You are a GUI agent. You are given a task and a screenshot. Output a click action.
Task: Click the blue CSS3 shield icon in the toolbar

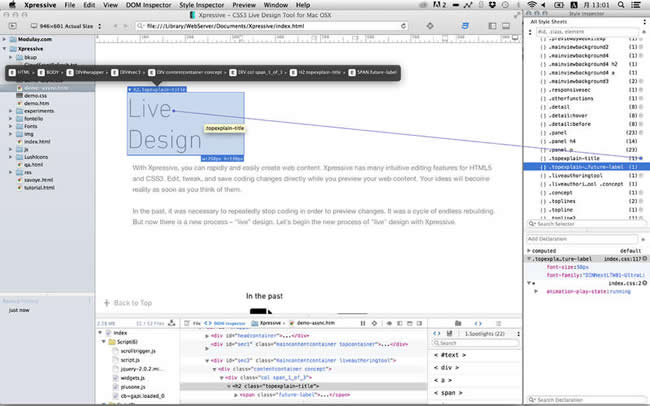pos(465,26)
